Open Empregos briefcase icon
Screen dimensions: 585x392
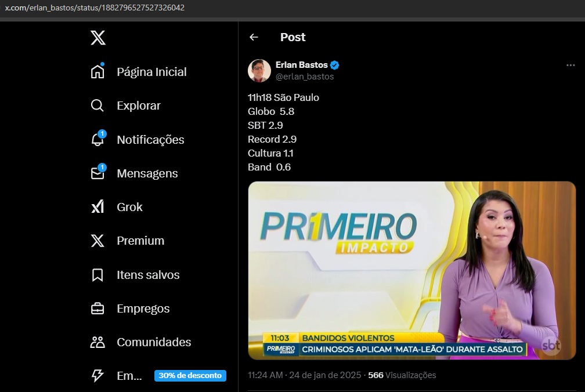click(98, 308)
